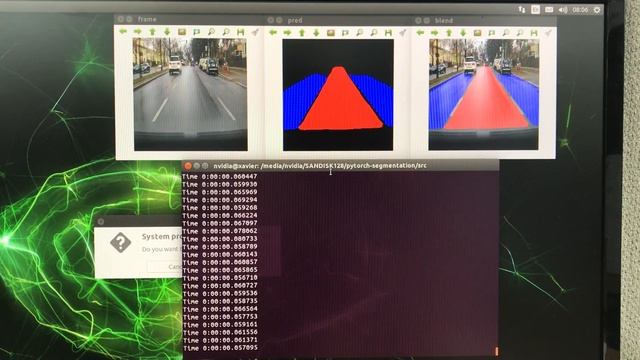Fit image to region in frame window

[196, 31]
